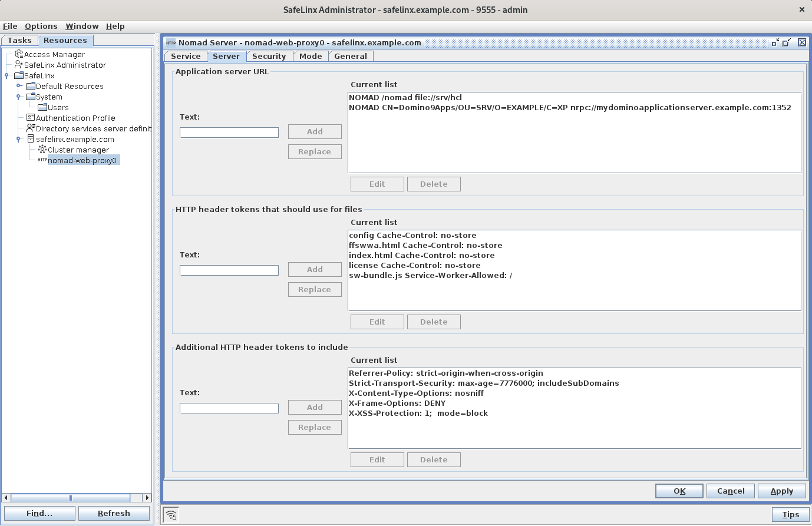
Task: Click the HTTP icon in Nomad Server title bar
Action: coord(171,42)
